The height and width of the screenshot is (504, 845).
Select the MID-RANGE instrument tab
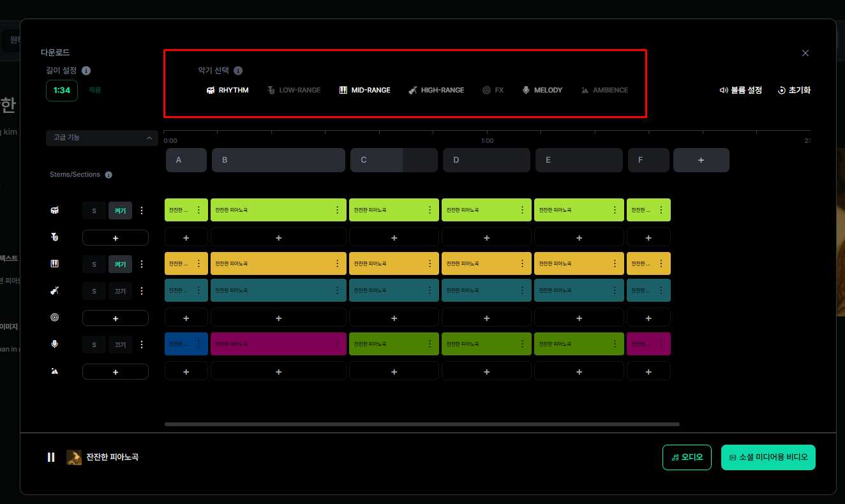point(364,91)
